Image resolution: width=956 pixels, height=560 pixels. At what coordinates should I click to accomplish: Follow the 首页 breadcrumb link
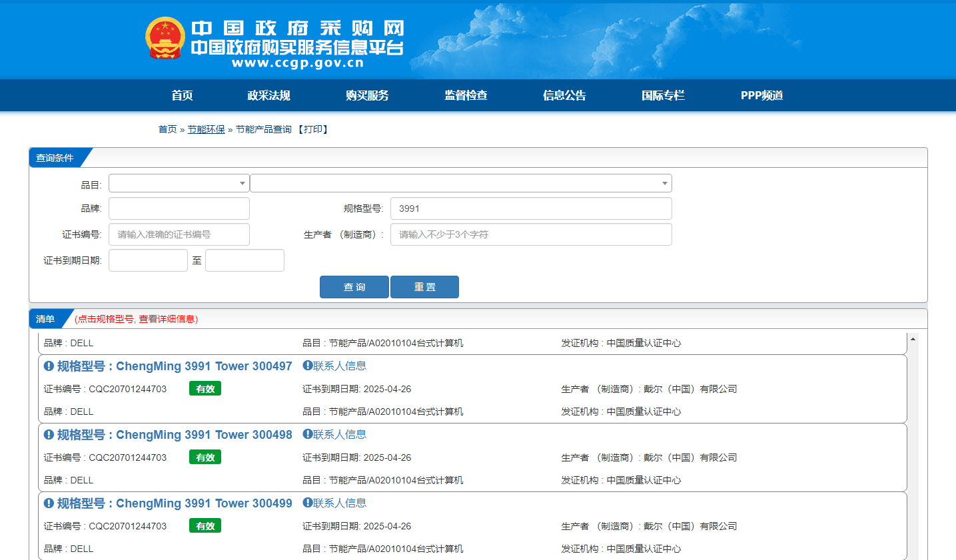tap(167, 129)
